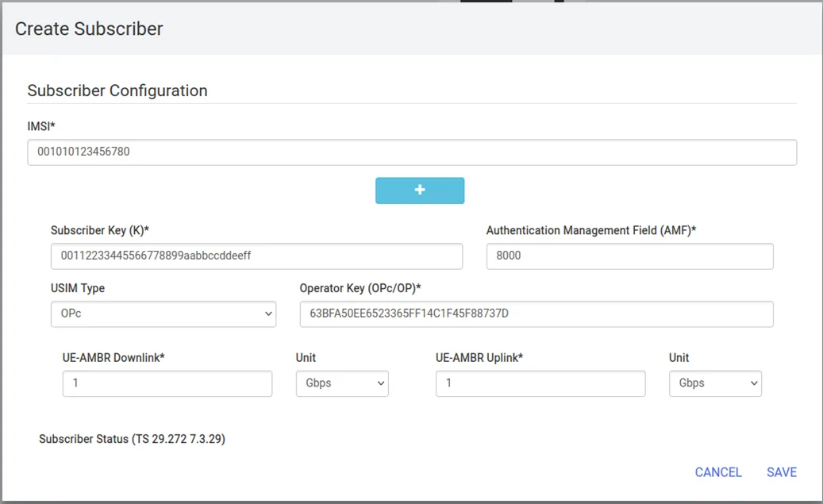Open the USIM Type dropdown
Viewport: 823px width, 504px height.
163,314
